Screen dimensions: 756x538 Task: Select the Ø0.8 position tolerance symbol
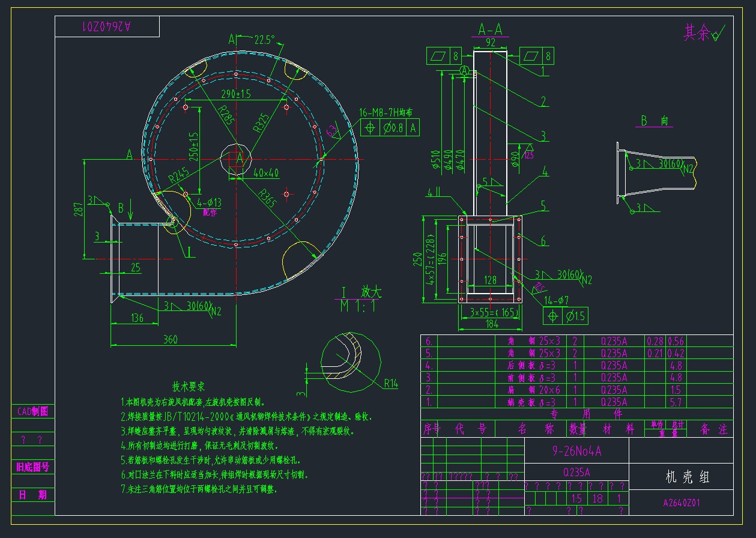[x=389, y=127]
